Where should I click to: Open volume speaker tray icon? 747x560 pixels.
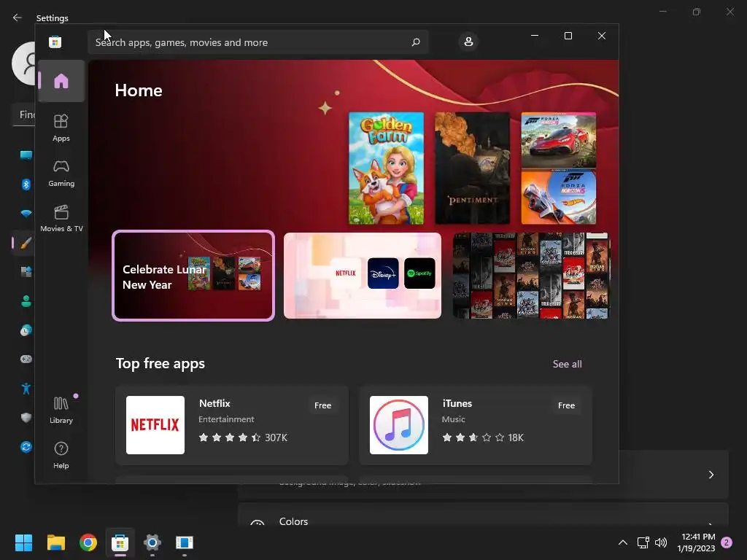pyautogui.click(x=661, y=542)
